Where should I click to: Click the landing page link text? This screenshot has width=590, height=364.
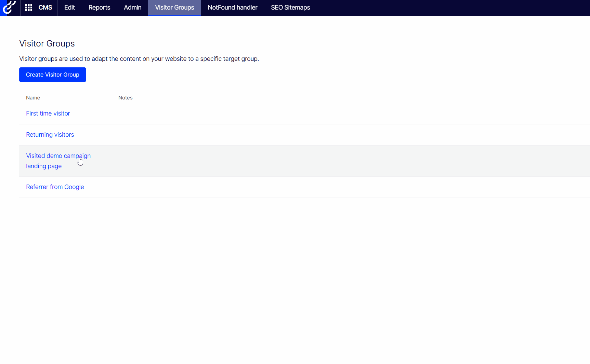coord(43,166)
